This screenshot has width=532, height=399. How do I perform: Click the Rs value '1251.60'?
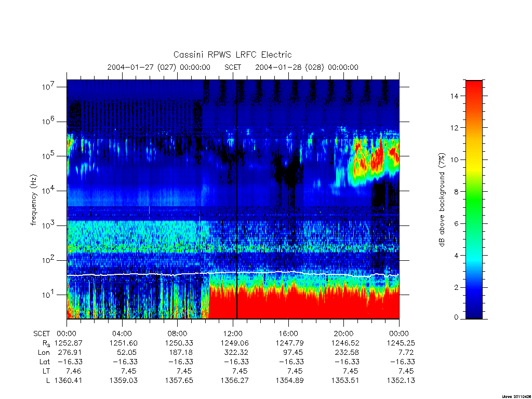pos(124,343)
